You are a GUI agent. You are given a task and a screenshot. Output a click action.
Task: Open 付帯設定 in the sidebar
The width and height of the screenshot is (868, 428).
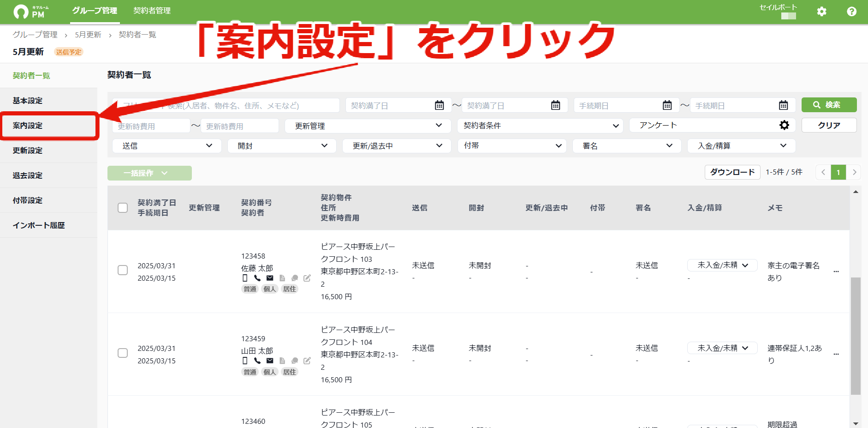[x=48, y=200]
